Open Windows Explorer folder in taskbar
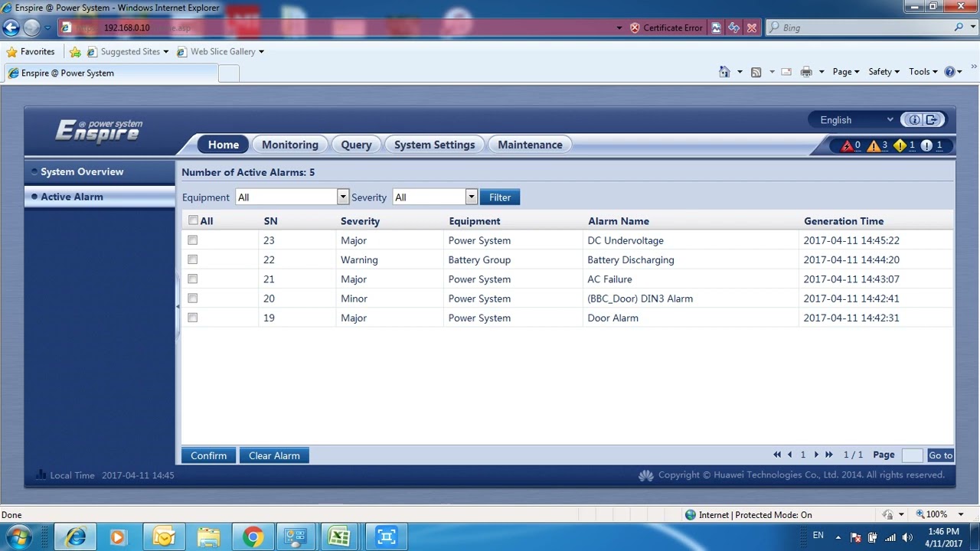 [208, 537]
